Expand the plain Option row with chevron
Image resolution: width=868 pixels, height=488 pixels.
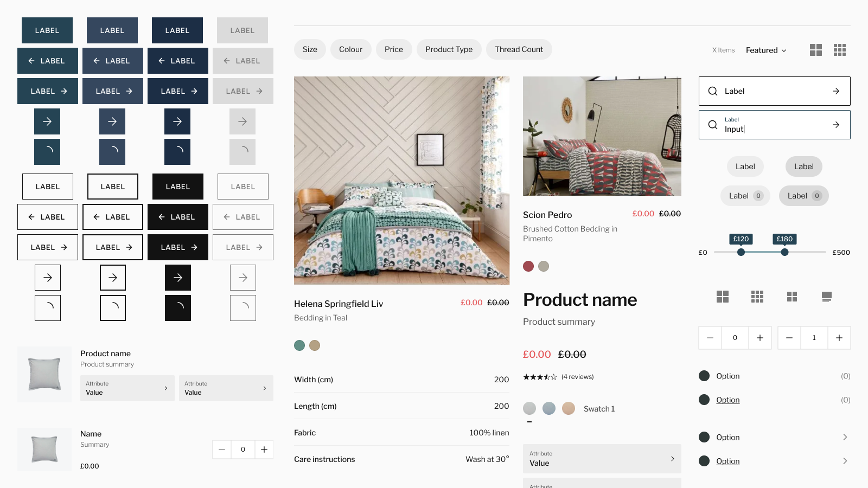tap(844, 437)
